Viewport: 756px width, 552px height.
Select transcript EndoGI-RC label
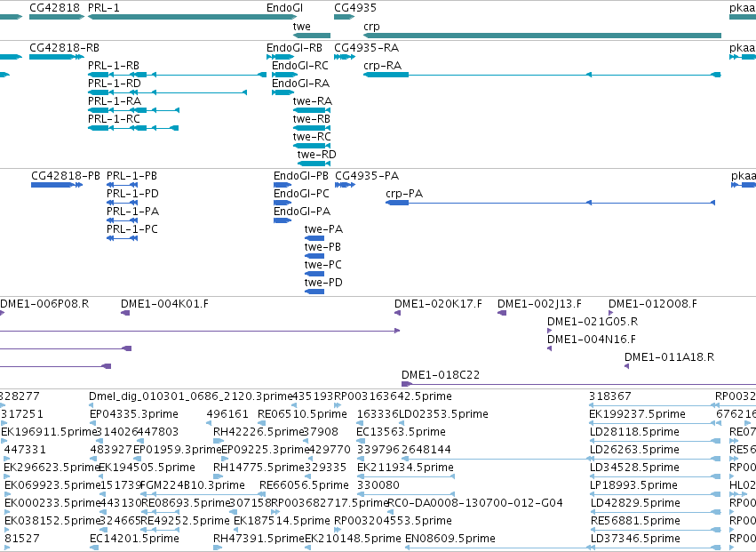click(300, 66)
